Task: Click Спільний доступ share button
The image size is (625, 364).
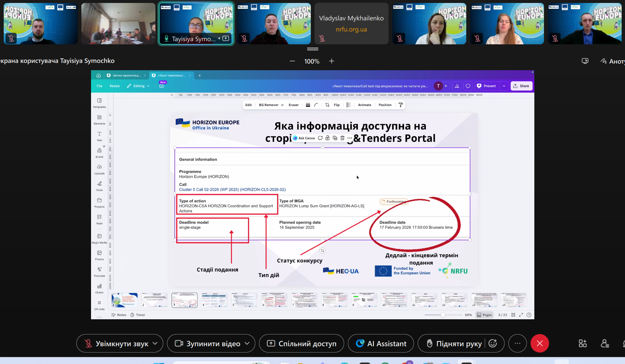Action: [301, 344]
